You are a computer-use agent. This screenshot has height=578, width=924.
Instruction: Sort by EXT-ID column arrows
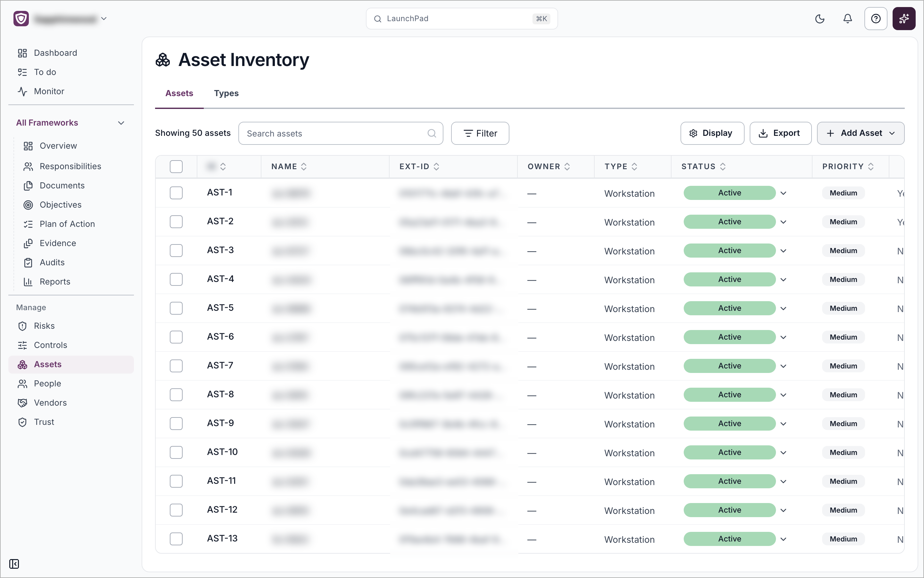[436, 167]
